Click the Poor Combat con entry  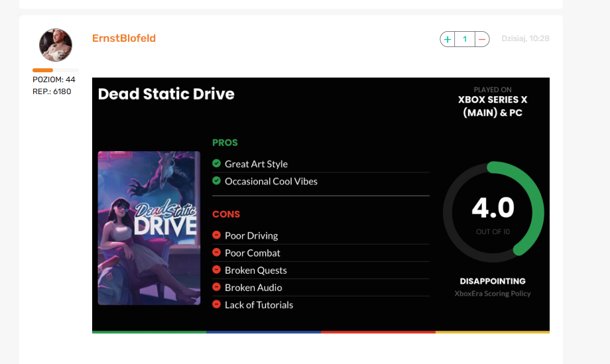click(x=253, y=253)
